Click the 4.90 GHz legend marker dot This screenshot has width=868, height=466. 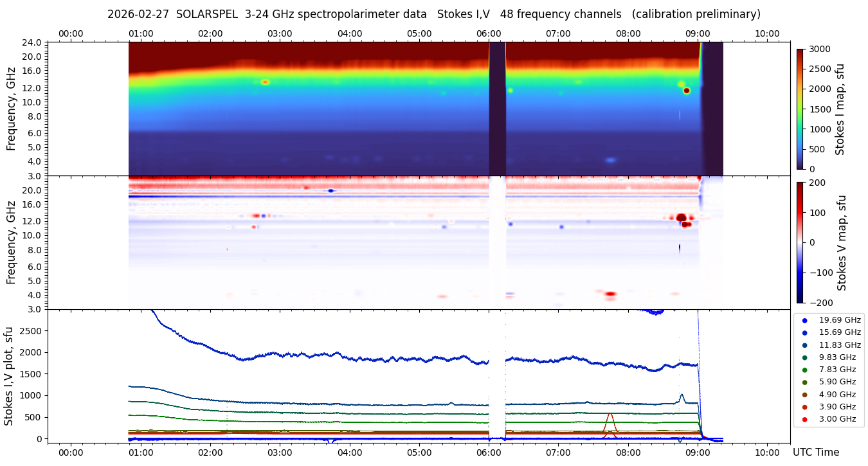click(x=804, y=395)
